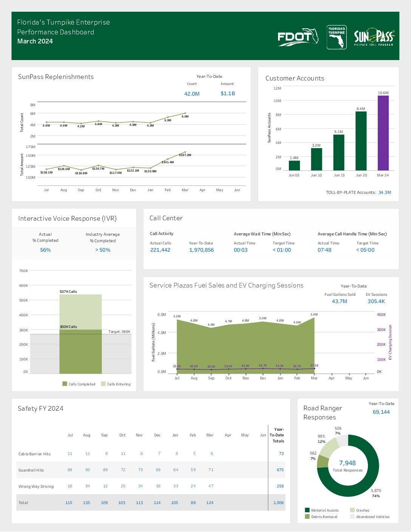Click the 537K Calls entering bar segment
This screenshot has width=411, height=532.
(80, 312)
